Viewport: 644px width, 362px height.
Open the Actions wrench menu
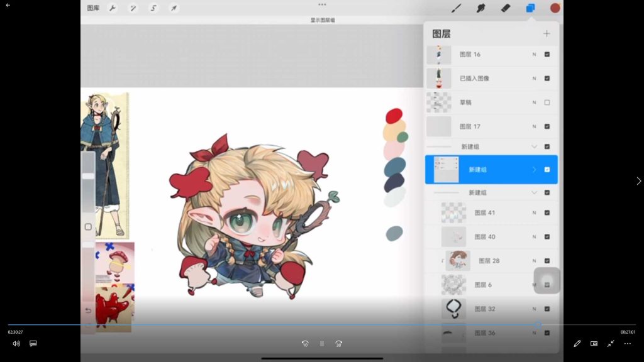pos(113,8)
